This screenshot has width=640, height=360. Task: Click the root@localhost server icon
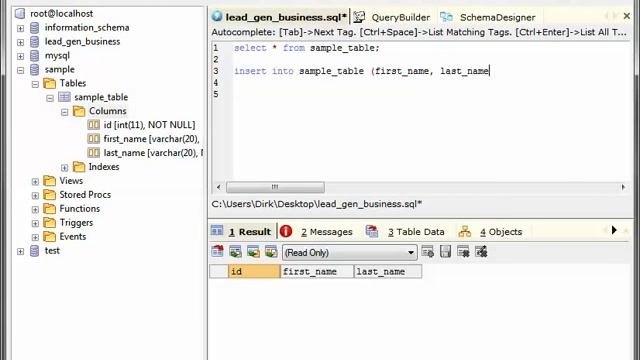[x=20, y=13]
